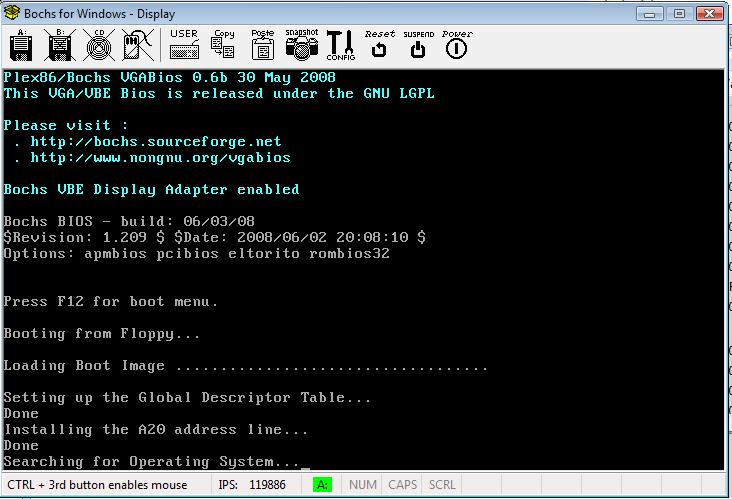Click the Suspend button
This screenshot has height=499, width=732.
418,45
